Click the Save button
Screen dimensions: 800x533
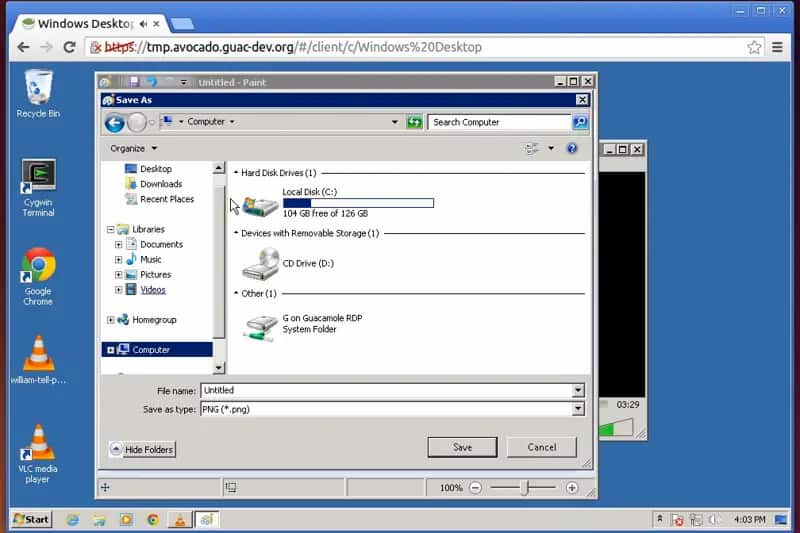(462, 447)
